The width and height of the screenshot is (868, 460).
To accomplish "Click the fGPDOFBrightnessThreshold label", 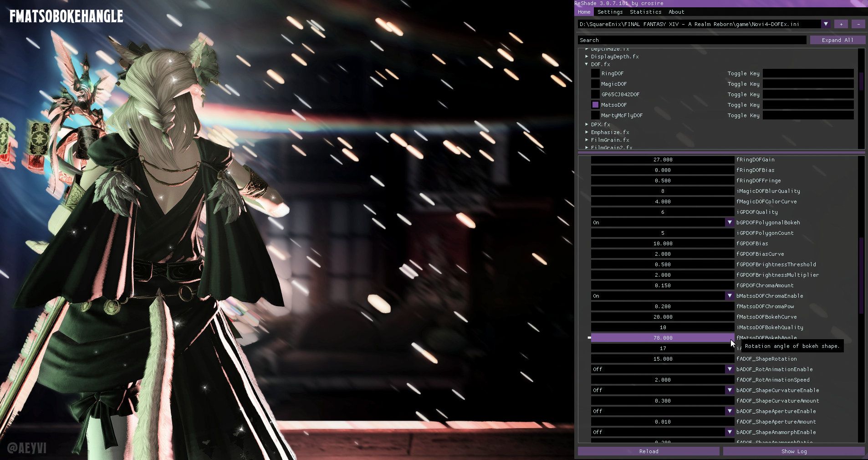I will coord(776,264).
